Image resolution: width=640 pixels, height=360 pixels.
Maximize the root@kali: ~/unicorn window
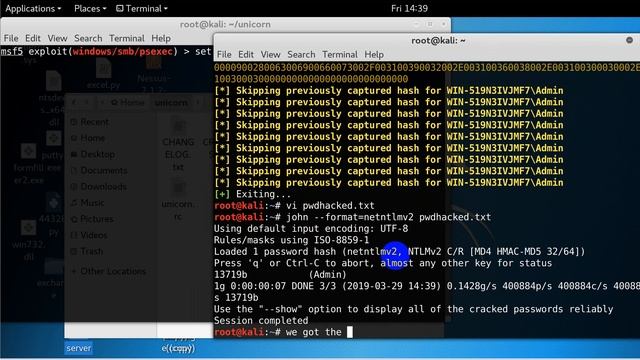[x=430, y=24]
